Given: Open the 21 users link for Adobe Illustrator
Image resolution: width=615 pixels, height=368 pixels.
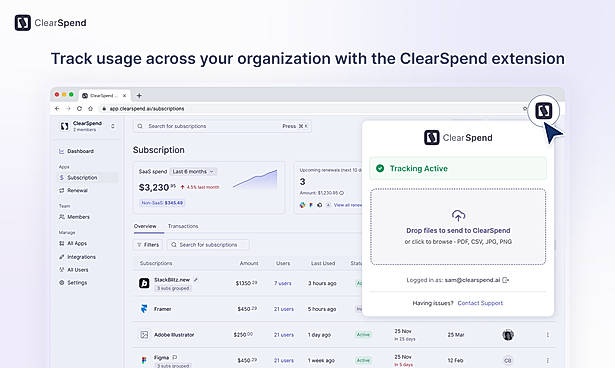Looking at the screenshot, I should (x=284, y=335).
